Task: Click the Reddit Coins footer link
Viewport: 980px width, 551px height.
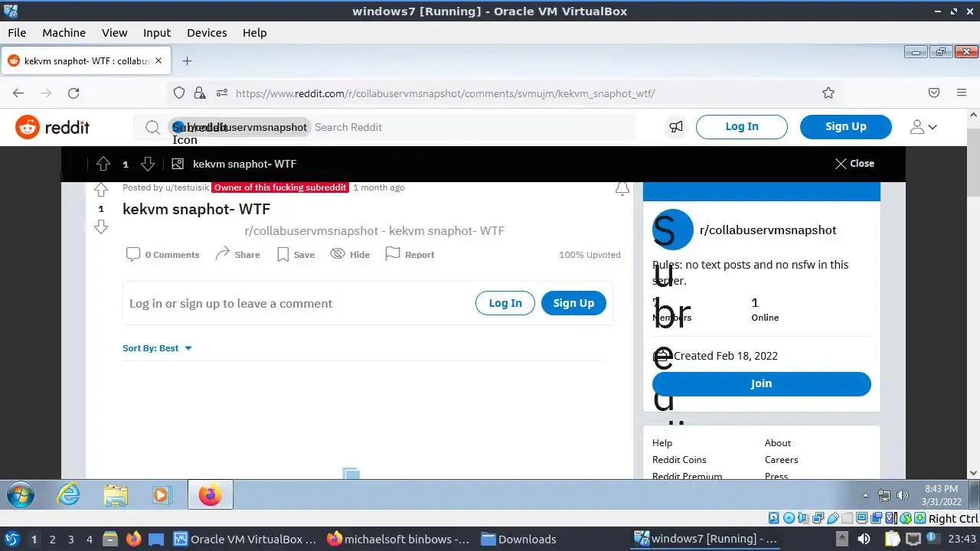Action: (679, 460)
